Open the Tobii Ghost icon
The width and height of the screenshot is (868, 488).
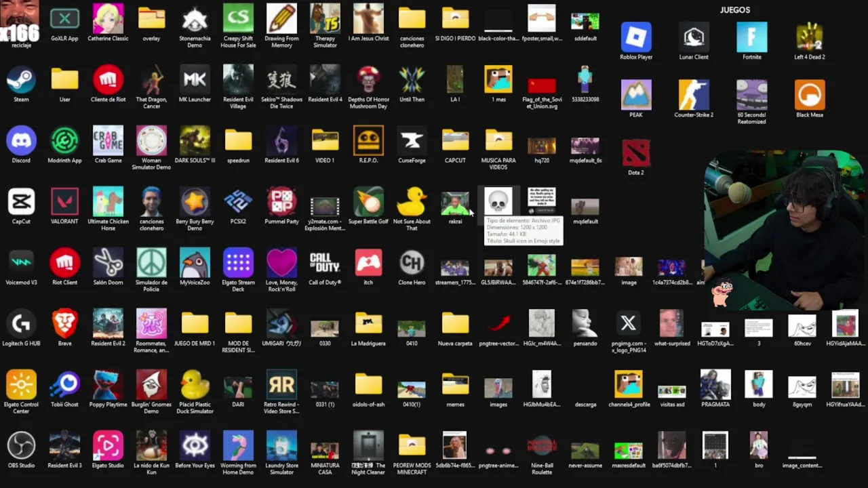pyautogui.click(x=64, y=385)
